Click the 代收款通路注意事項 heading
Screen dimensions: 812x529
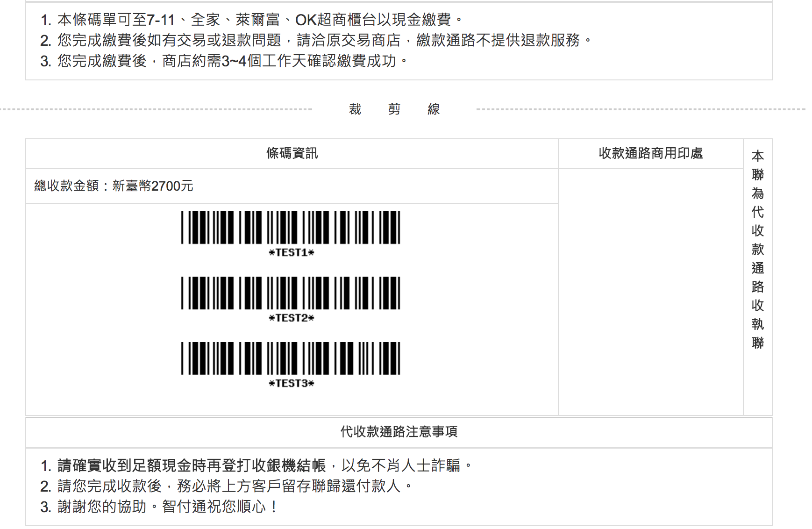399,431
